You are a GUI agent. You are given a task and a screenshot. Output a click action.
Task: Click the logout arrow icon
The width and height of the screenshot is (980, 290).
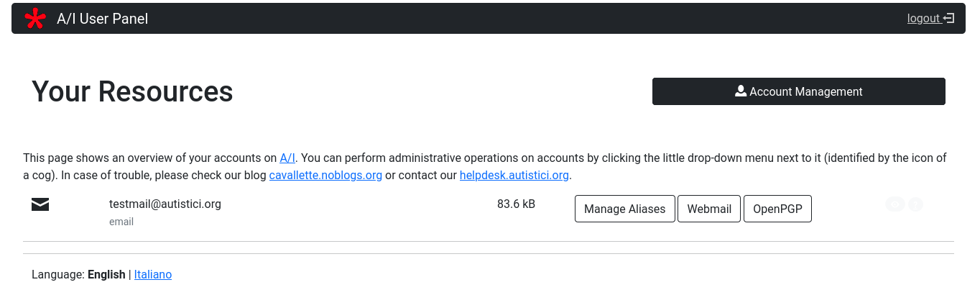pyautogui.click(x=949, y=19)
